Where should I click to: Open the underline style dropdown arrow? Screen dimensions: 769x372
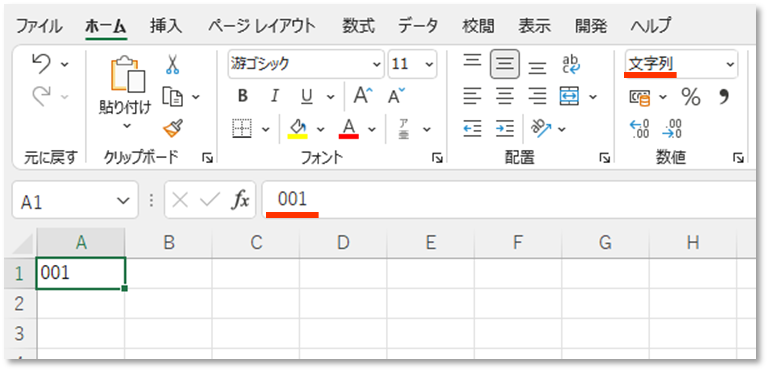pyautogui.click(x=330, y=97)
